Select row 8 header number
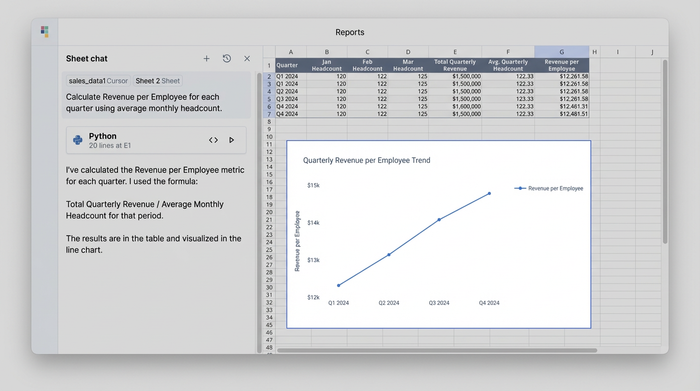This screenshot has width=700, height=391. (x=269, y=121)
